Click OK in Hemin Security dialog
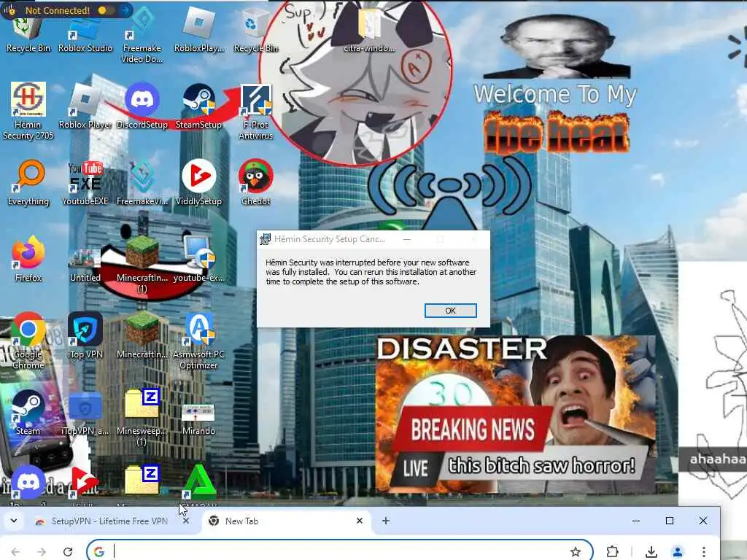The width and height of the screenshot is (747, 560). click(450, 311)
